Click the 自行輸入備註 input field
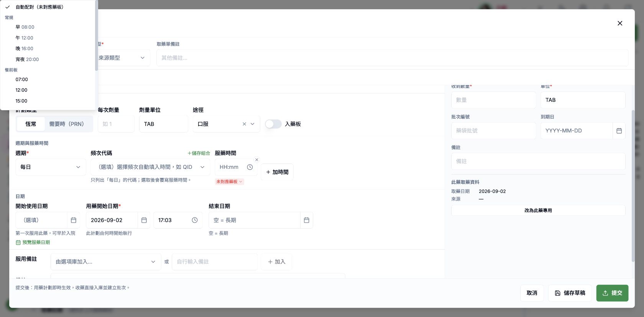This screenshot has width=644, height=317. pos(215,262)
